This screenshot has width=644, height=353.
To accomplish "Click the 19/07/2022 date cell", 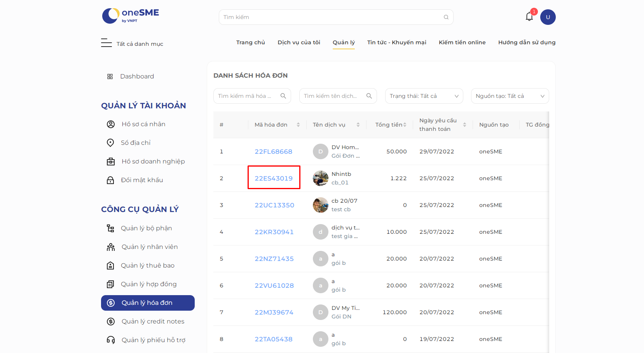I will (x=437, y=339).
